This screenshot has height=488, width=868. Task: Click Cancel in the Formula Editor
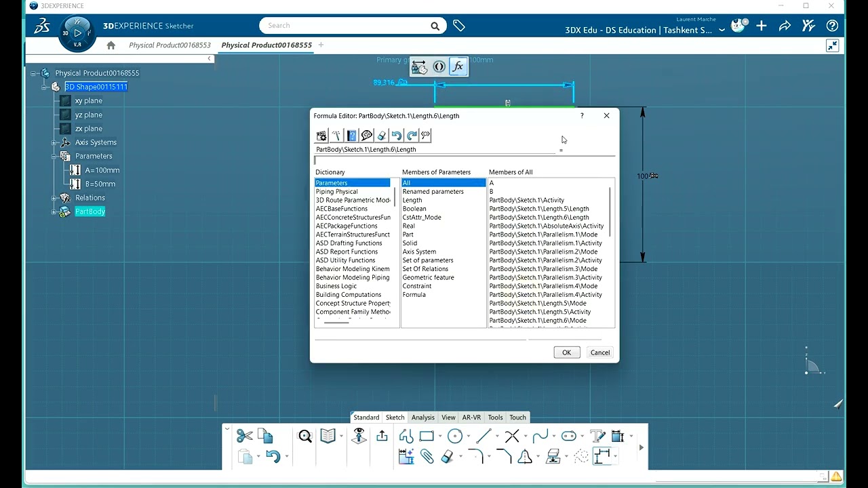(x=600, y=352)
